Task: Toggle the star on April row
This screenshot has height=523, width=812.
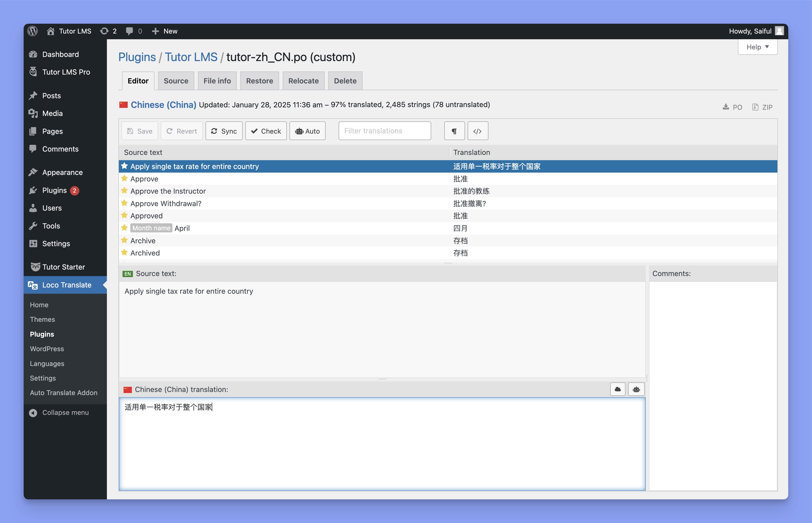Action: click(124, 227)
